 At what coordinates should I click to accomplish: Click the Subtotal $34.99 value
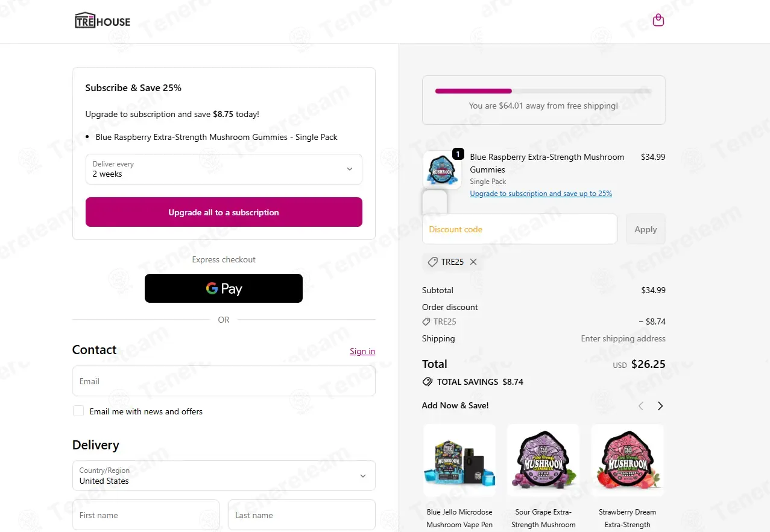pyautogui.click(x=653, y=290)
